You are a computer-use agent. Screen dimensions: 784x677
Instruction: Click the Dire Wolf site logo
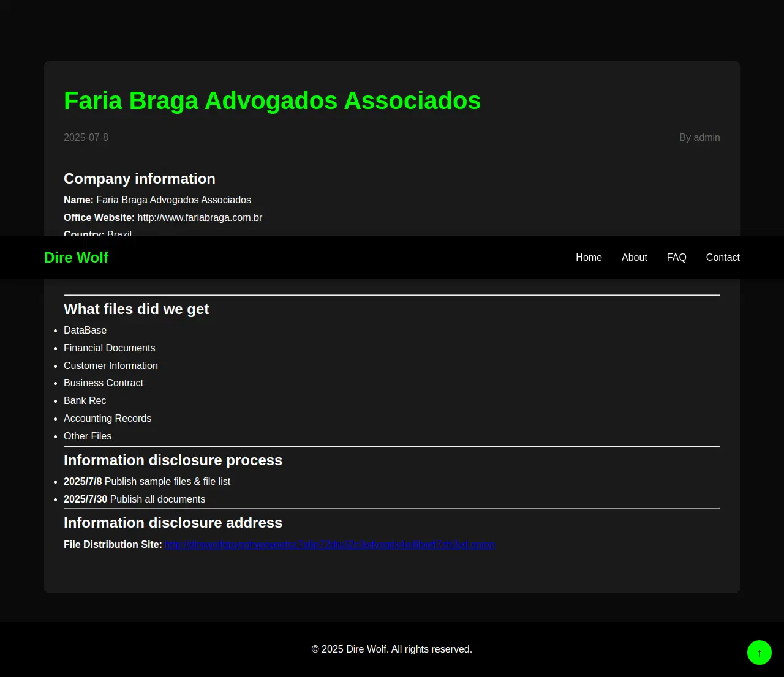(x=76, y=258)
